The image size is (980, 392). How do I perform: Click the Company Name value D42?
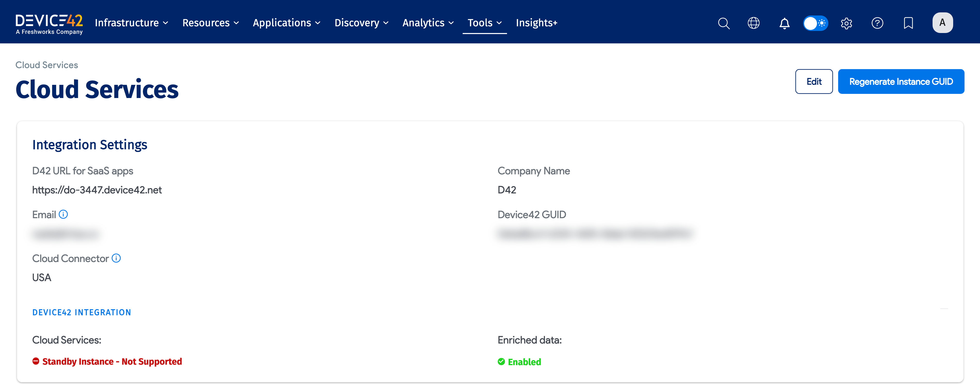[x=507, y=190]
